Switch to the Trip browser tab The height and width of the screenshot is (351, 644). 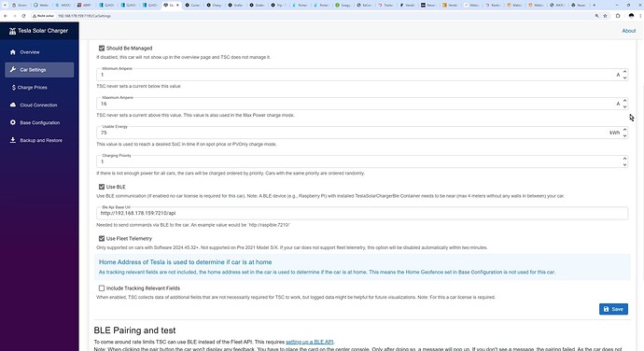278,5
